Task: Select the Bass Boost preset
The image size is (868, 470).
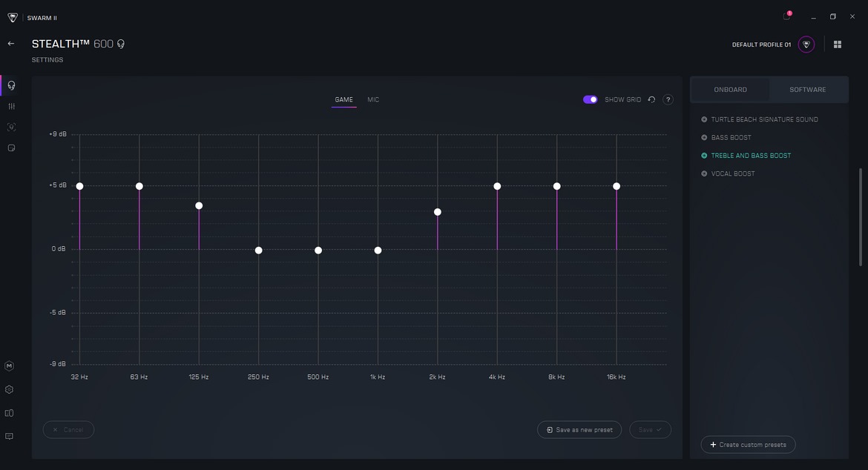Action: [x=731, y=138]
